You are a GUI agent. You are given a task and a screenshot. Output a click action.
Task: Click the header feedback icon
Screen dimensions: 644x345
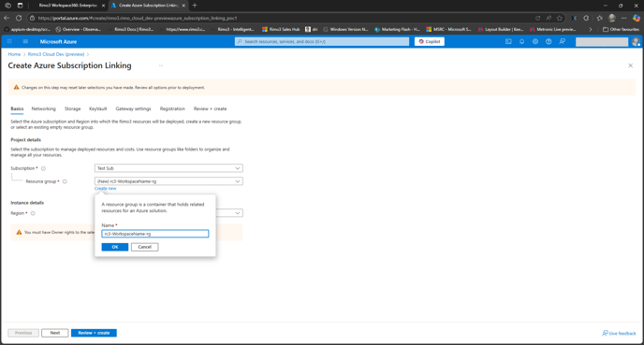tap(563, 41)
